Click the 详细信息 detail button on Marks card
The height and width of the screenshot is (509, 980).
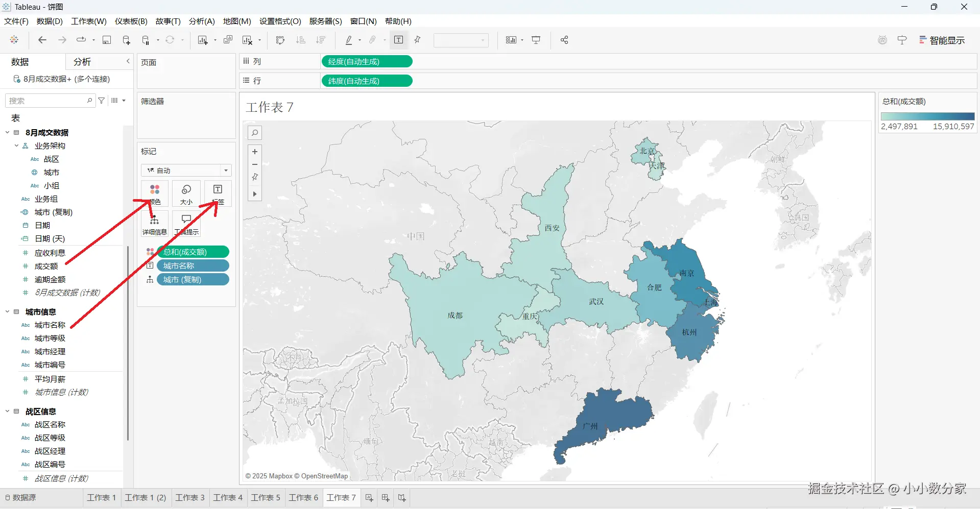[155, 224]
